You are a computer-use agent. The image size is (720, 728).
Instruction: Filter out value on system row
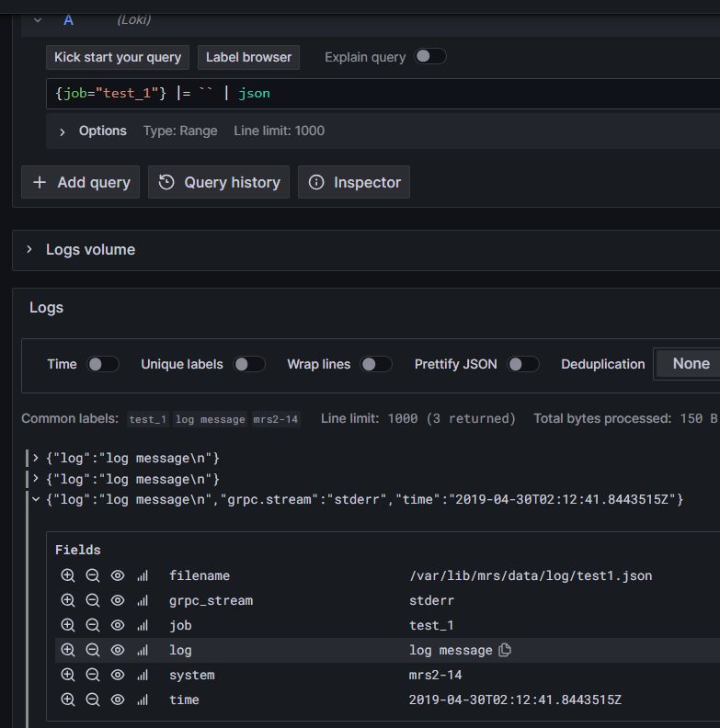pyautogui.click(x=93, y=675)
